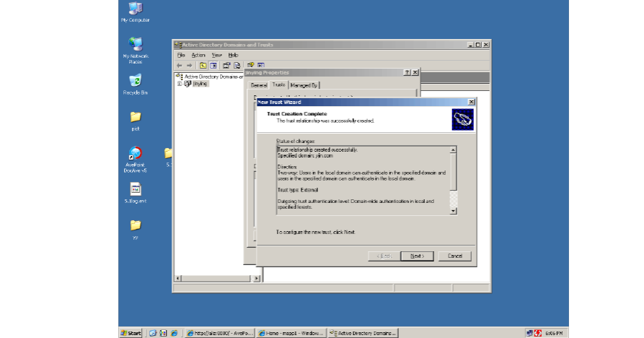Click the Back arrow in toolbar
This screenshot has width=644, height=338.
180,65
